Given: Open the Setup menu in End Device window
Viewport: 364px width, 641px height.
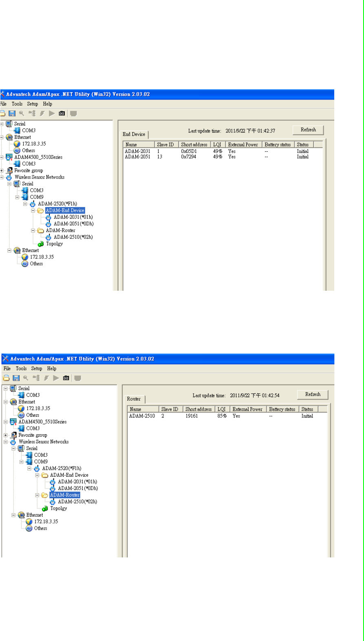Looking at the screenshot, I should coord(33,104).
